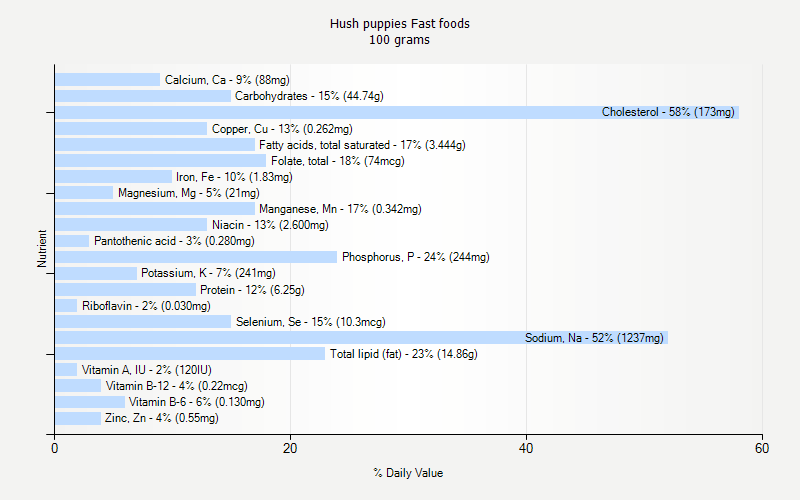The height and width of the screenshot is (500, 800).
Task: Click the Selenium, Se 15% label
Action: pyautogui.click(x=310, y=322)
